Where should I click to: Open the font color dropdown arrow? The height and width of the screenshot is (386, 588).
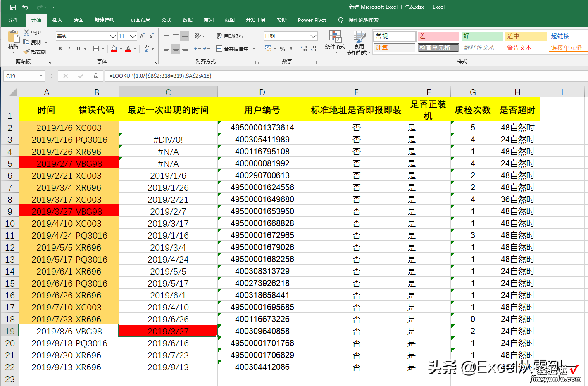pos(135,49)
